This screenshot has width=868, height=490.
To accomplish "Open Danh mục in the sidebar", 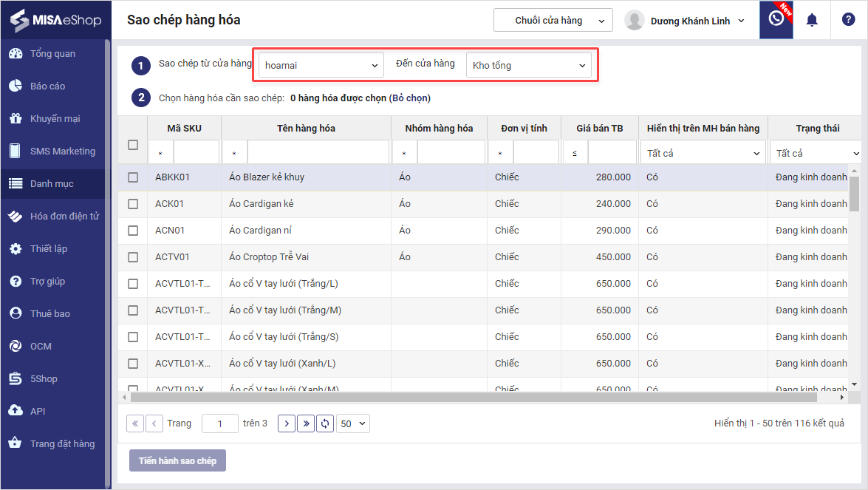I will [52, 183].
